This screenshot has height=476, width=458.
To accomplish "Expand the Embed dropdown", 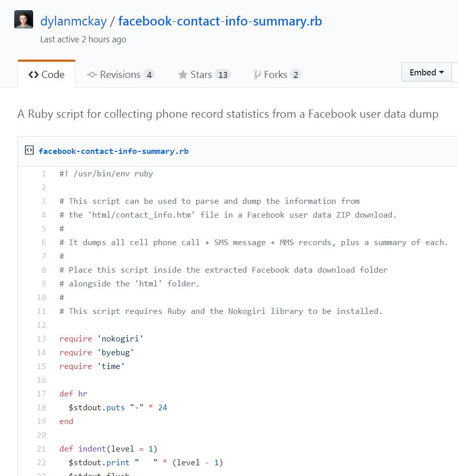I will point(426,72).
